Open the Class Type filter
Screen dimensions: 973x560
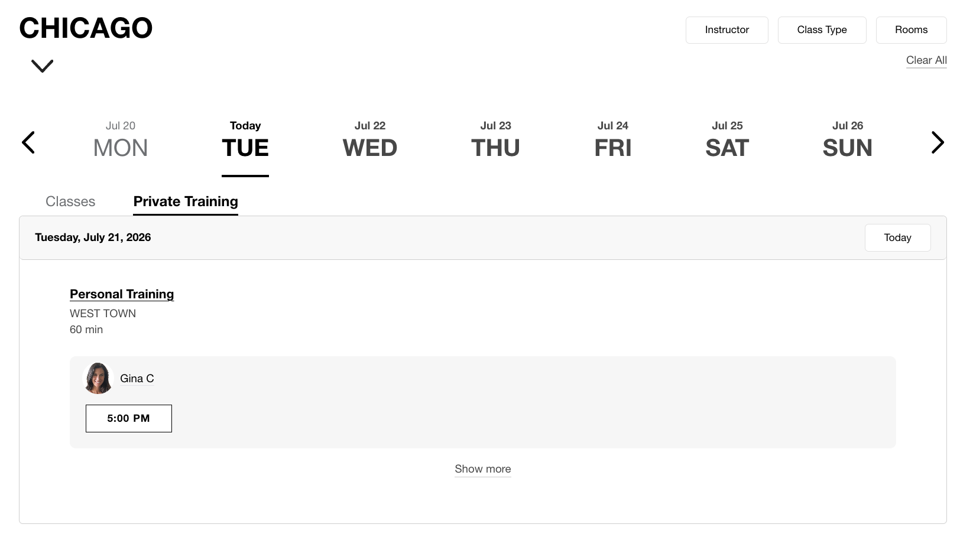(822, 30)
